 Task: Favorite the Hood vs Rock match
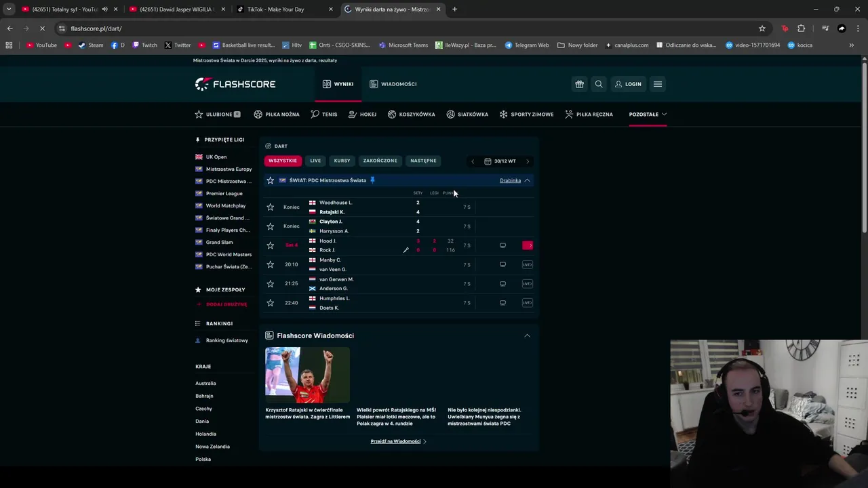click(271, 245)
